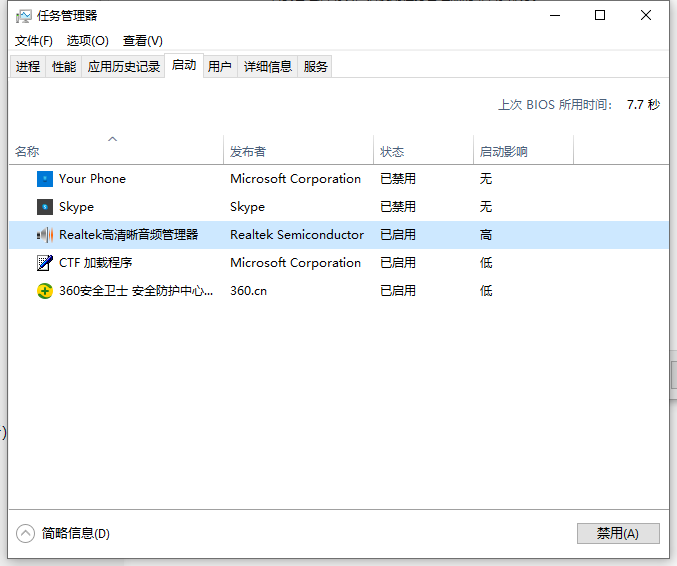Sort by the 状态 column header
This screenshot has height=566, width=677.
point(423,150)
